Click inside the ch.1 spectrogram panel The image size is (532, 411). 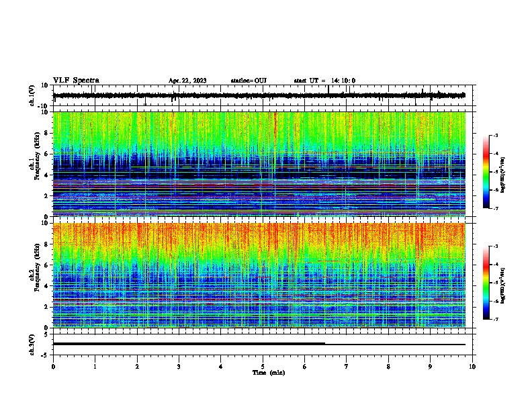(259, 164)
